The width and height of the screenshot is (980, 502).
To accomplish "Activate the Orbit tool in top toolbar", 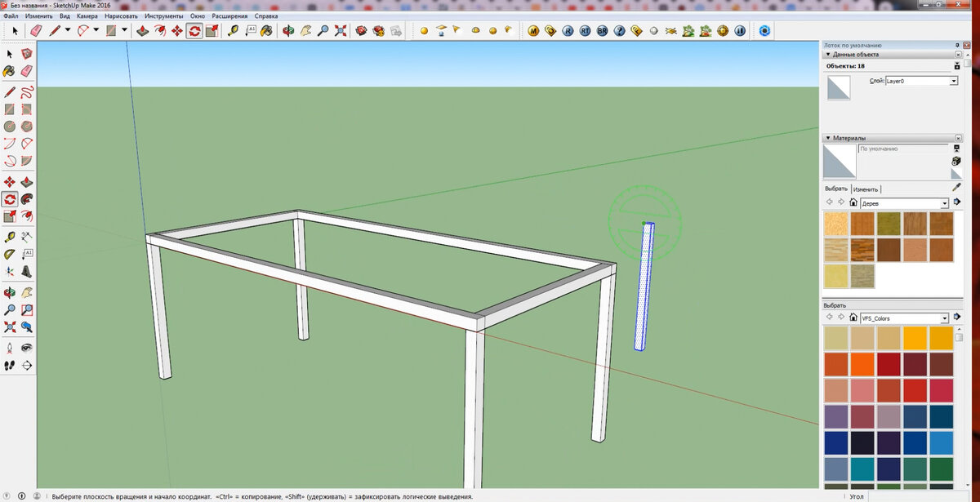I will coord(287,30).
